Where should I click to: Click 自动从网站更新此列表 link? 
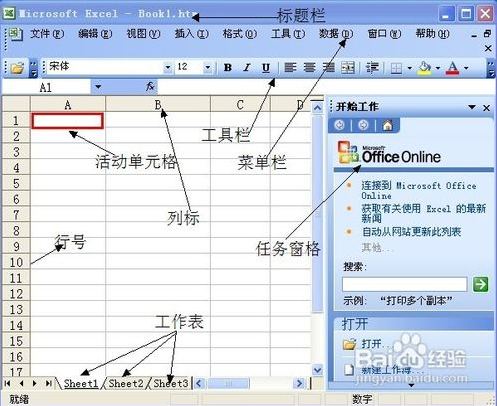411,231
